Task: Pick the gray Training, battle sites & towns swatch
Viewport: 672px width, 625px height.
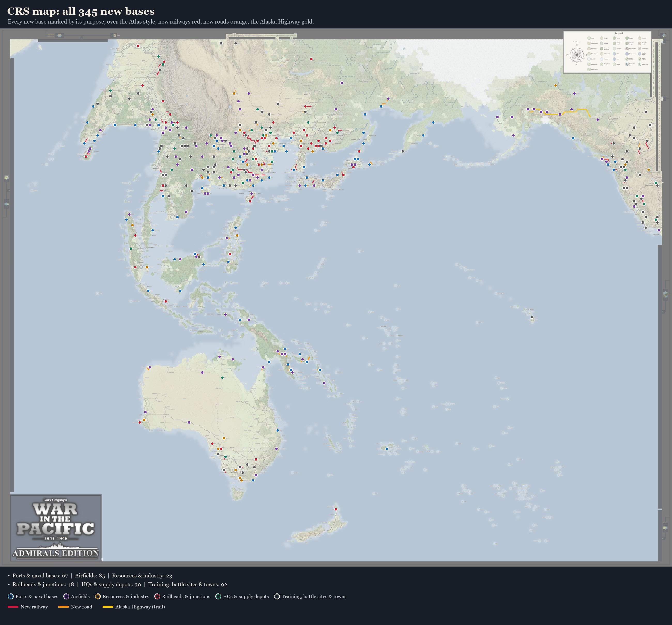Action: tap(277, 596)
